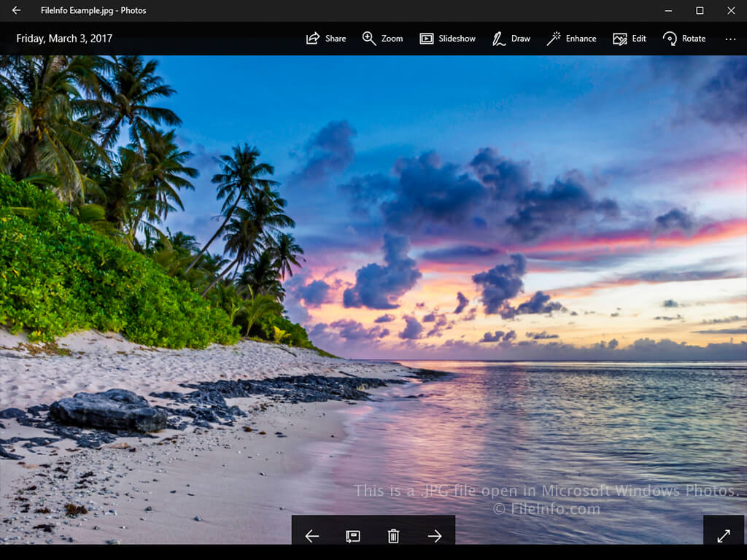Viewport: 747px width, 560px height.
Task: Expand the three-dot more options menu
Action: tap(730, 39)
